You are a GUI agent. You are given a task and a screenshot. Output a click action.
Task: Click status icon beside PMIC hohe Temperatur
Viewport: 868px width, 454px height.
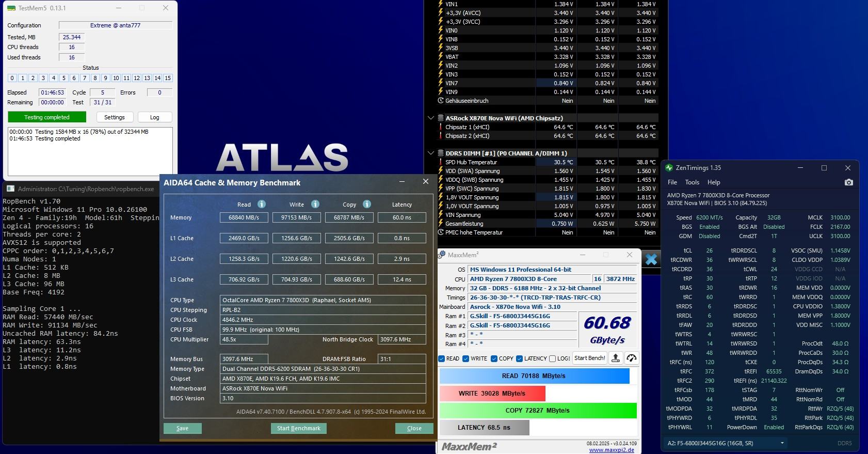tap(441, 232)
